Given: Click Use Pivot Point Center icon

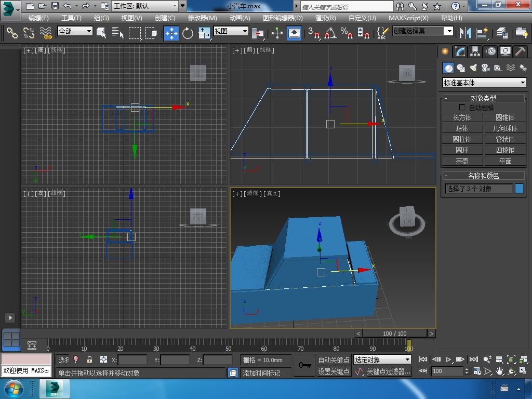Looking at the screenshot, I should 258,33.
